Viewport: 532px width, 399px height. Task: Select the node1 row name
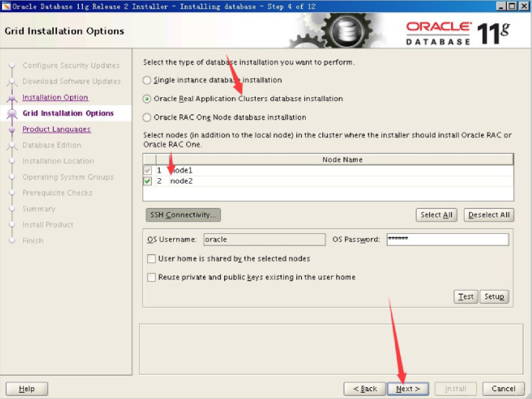pyautogui.click(x=182, y=170)
